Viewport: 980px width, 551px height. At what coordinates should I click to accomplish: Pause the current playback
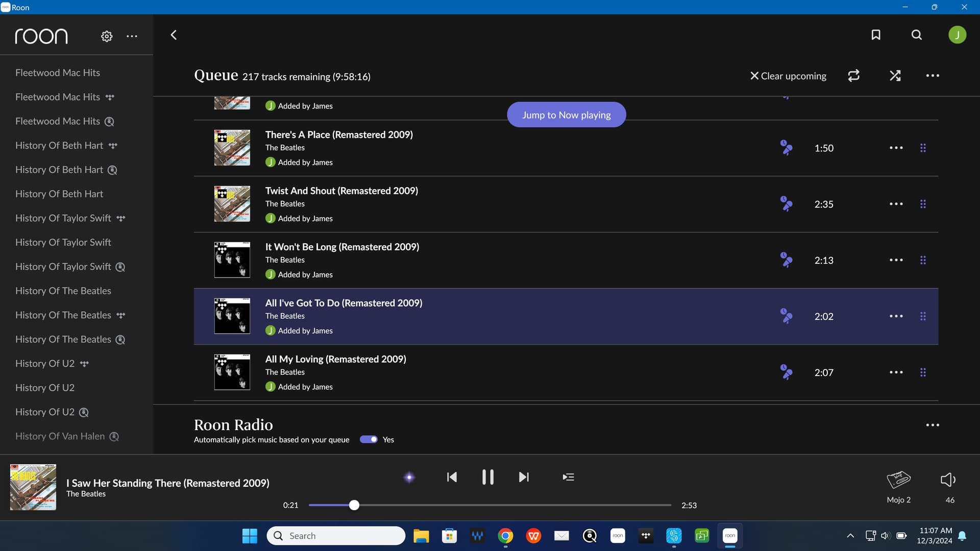[487, 477]
